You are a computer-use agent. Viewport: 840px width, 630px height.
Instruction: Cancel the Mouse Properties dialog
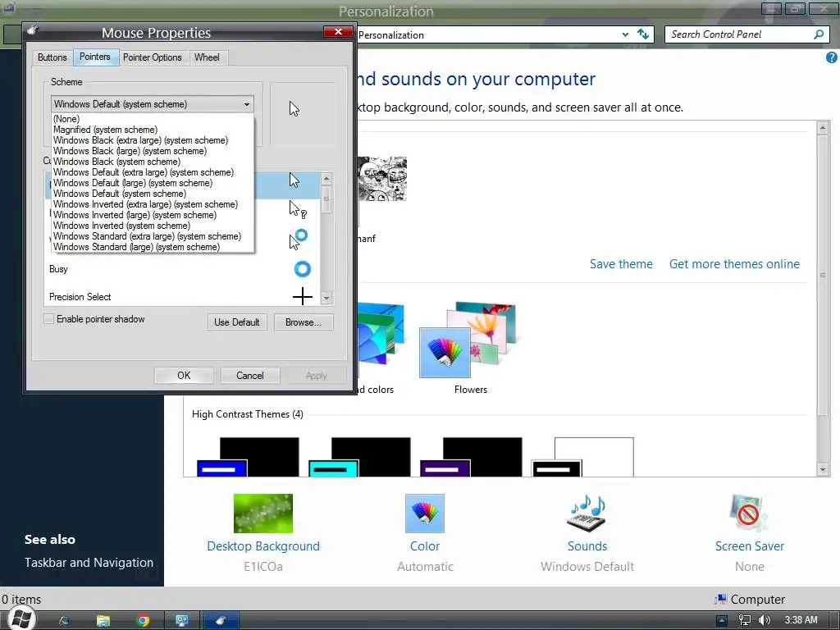249,376
